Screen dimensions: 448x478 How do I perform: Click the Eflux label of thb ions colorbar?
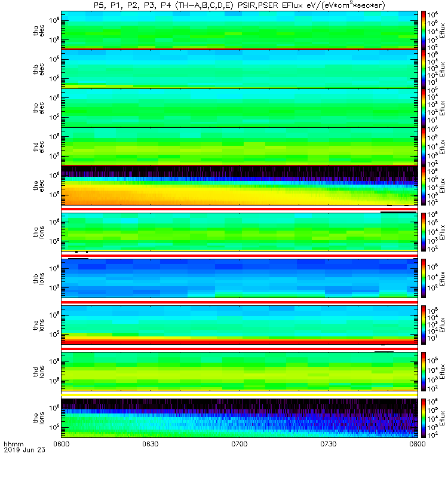click(442, 278)
